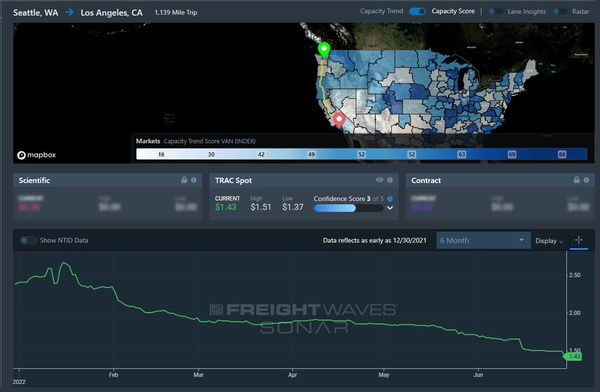This screenshot has width=600, height=392.
Task: Turn on the Radar toggle
Action: (560, 11)
